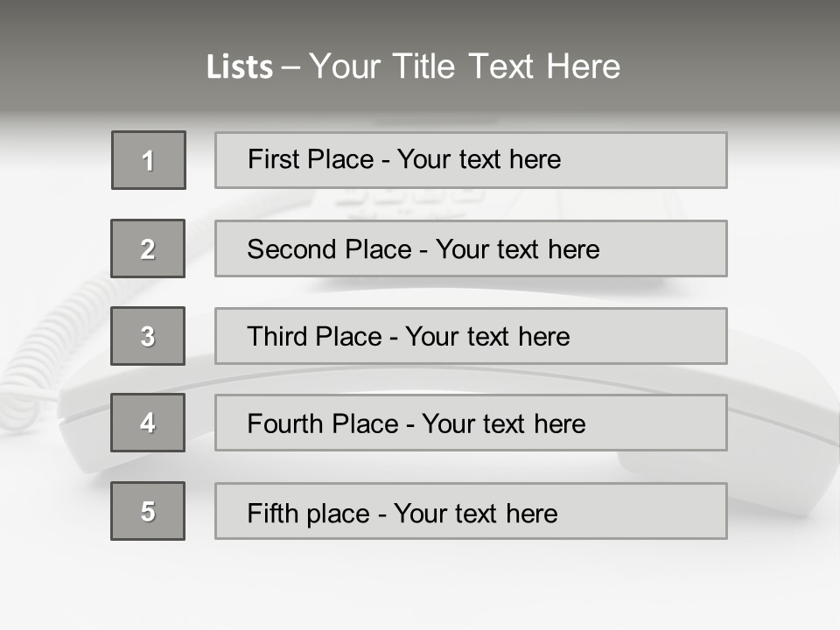
Task: Select the 'Your Title Text Here' heading
Action: [465, 66]
